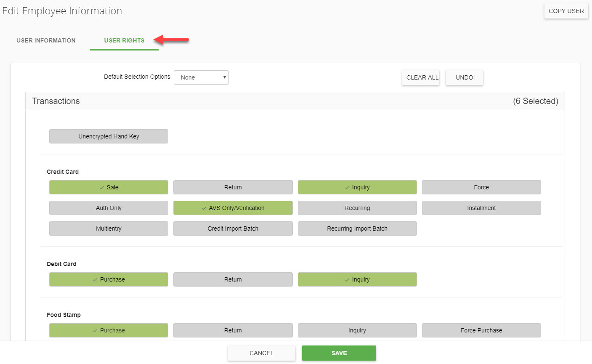The height and width of the screenshot is (364, 592).
Task: Disable Debit Card Purchase permission
Action: click(x=109, y=279)
